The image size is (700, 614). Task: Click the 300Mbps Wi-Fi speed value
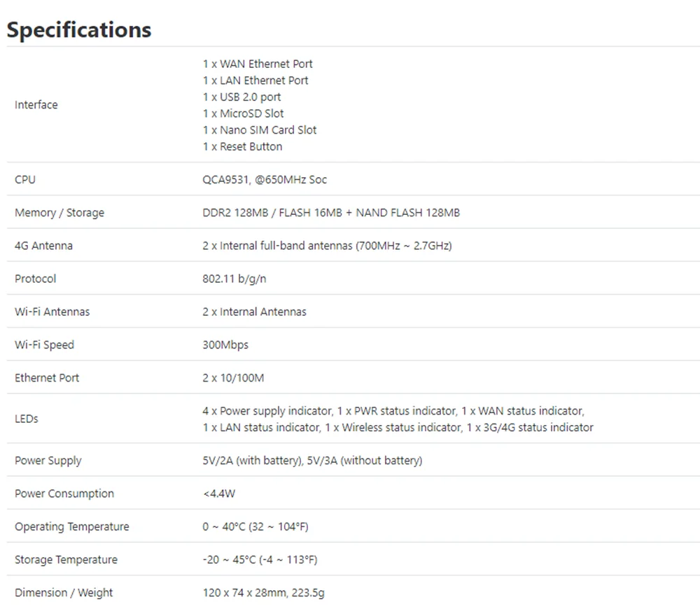click(x=225, y=344)
